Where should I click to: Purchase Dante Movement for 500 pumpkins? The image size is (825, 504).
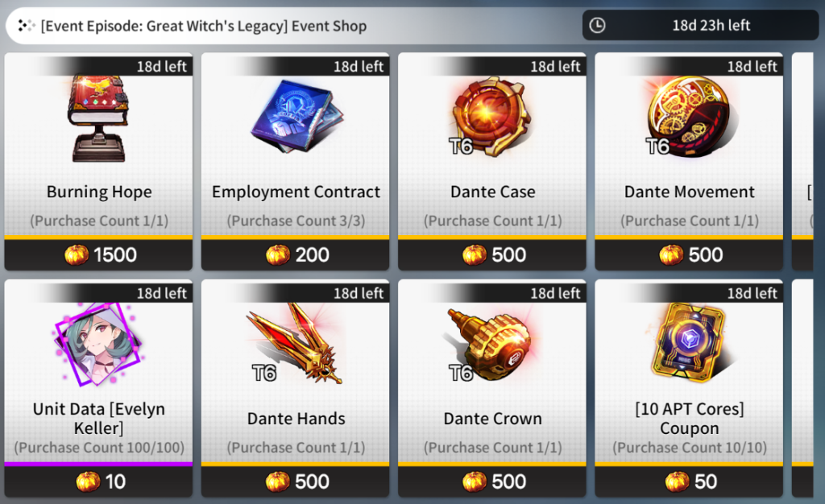coord(689,255)
